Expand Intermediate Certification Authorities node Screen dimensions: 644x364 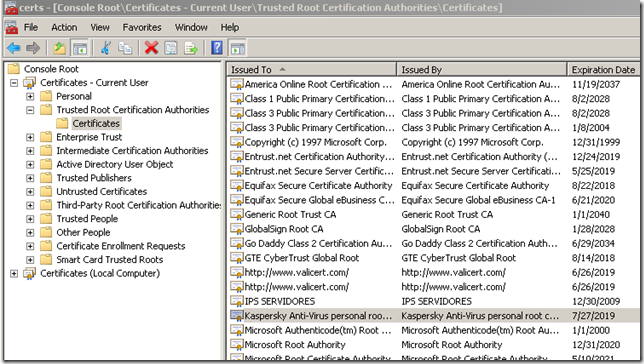click(30, 151)
